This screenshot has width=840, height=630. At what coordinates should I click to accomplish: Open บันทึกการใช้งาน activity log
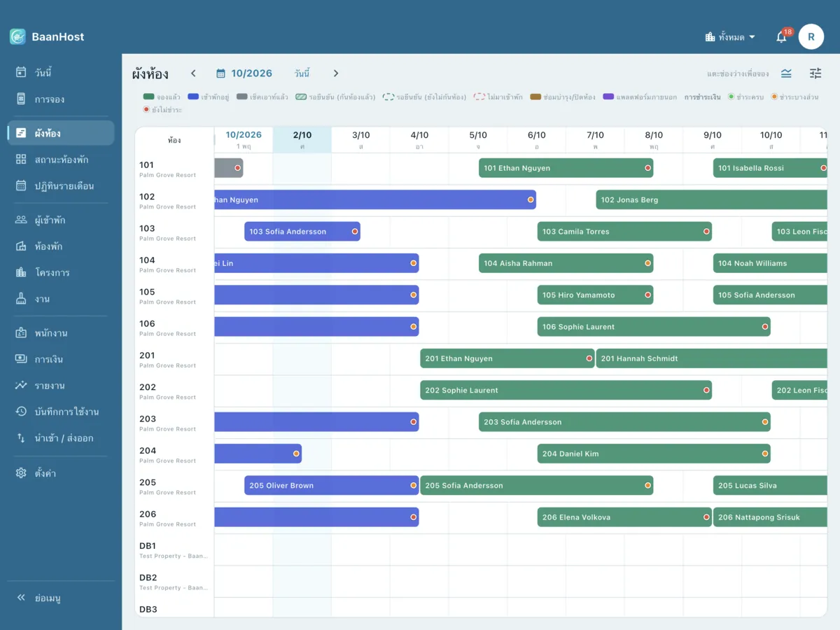tap(61, 412)
